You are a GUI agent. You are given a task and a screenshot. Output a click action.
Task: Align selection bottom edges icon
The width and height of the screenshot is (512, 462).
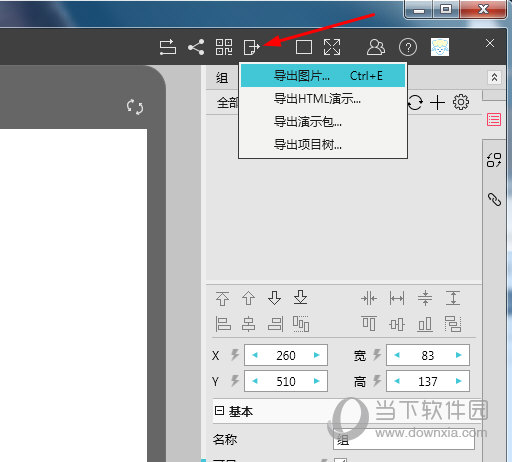(x=425, y=324)
